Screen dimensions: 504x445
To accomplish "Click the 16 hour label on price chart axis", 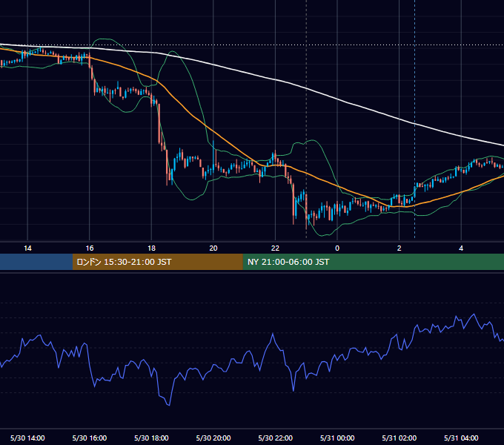I will point(90,248).
